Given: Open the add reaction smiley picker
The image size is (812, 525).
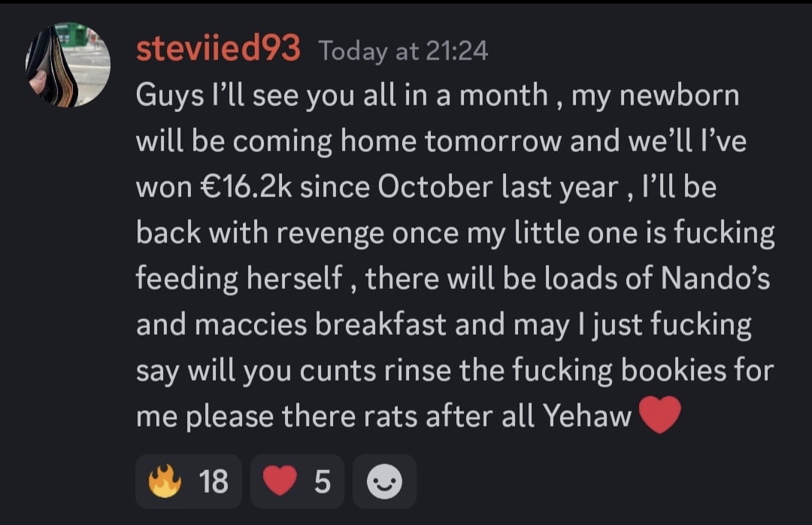Looking at the screenshot, I should click(x=383, y=481).
